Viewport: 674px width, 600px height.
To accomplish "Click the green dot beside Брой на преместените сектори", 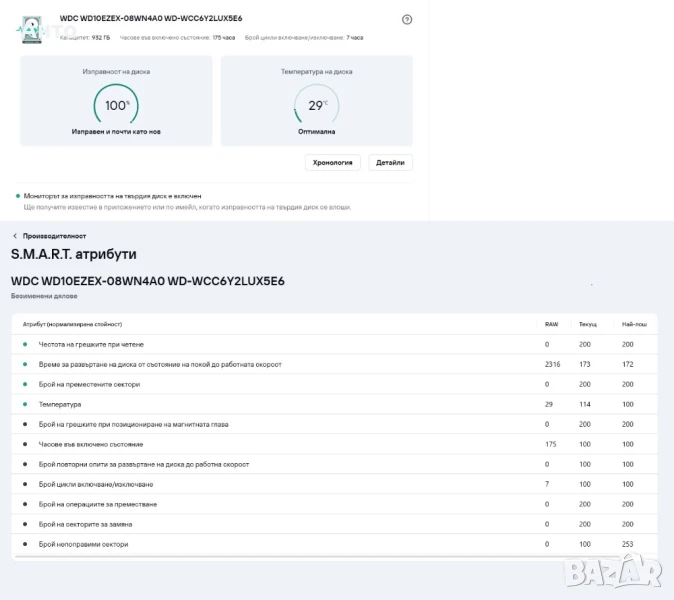I will (24, 384).
